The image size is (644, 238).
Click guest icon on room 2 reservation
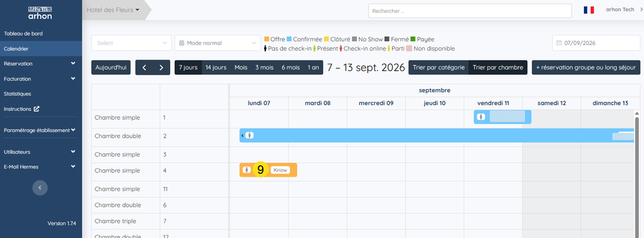(249, 135)
